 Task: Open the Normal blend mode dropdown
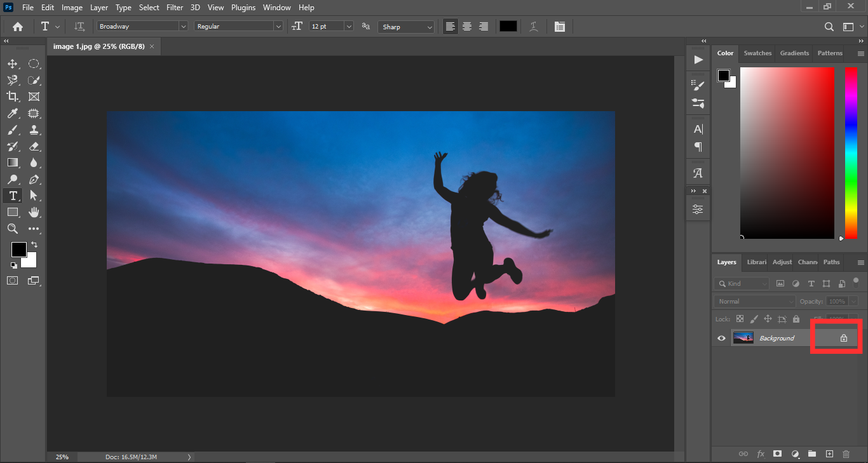(x=754, y=301)
